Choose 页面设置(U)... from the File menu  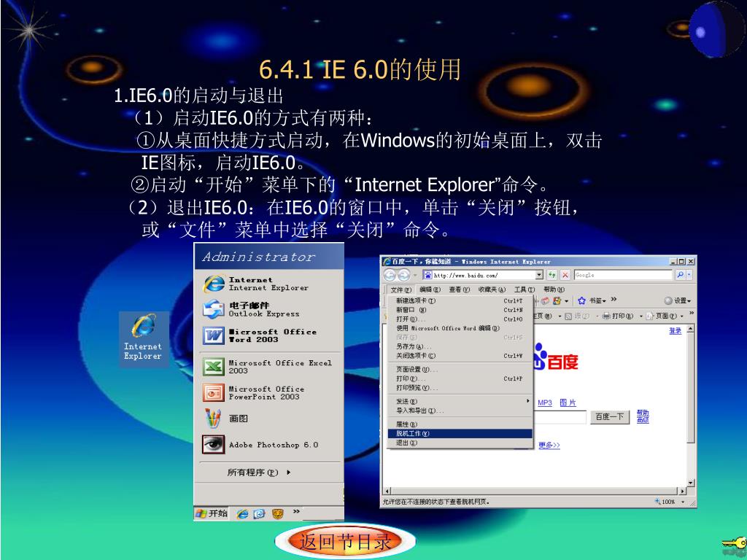[460, 369]
